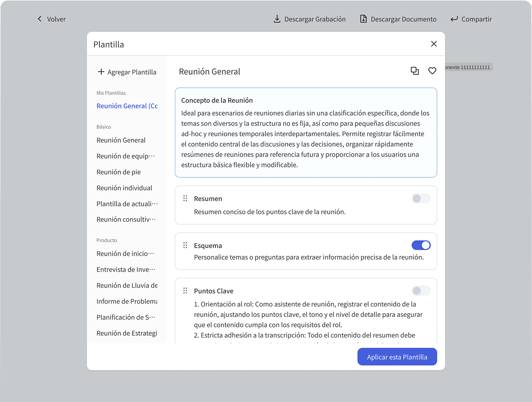Go back using the Volver arrow
The width and height of the screenshot is (532, 402).
click(x=40, y=19)
